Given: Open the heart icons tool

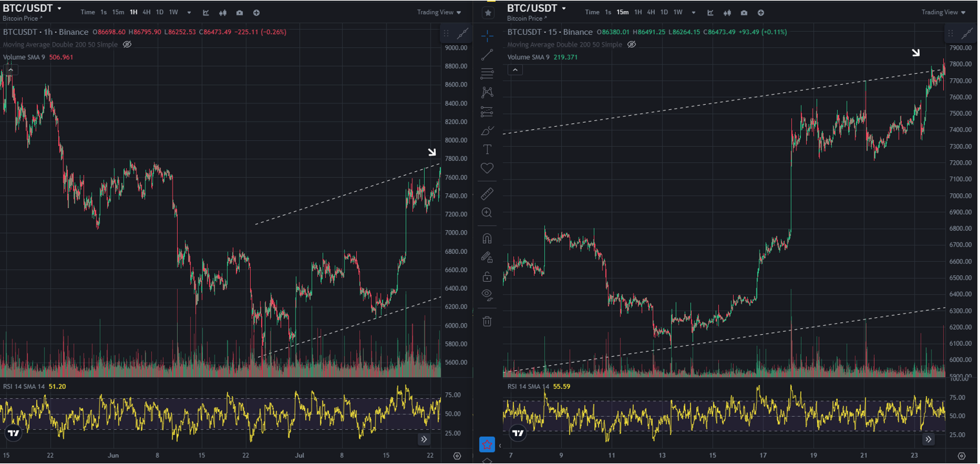Looking at the screenshot, I should click(487, 168).
